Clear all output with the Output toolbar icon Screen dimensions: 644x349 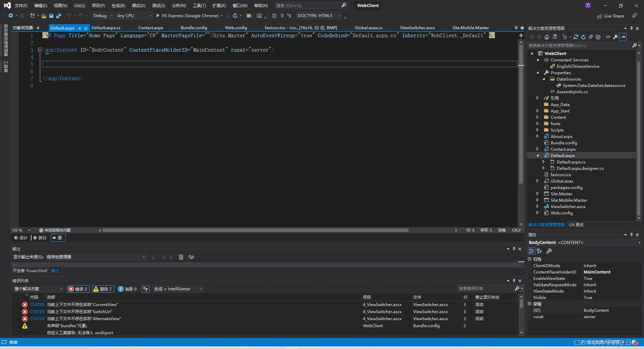pyautogui.click(x=181, y=257)
